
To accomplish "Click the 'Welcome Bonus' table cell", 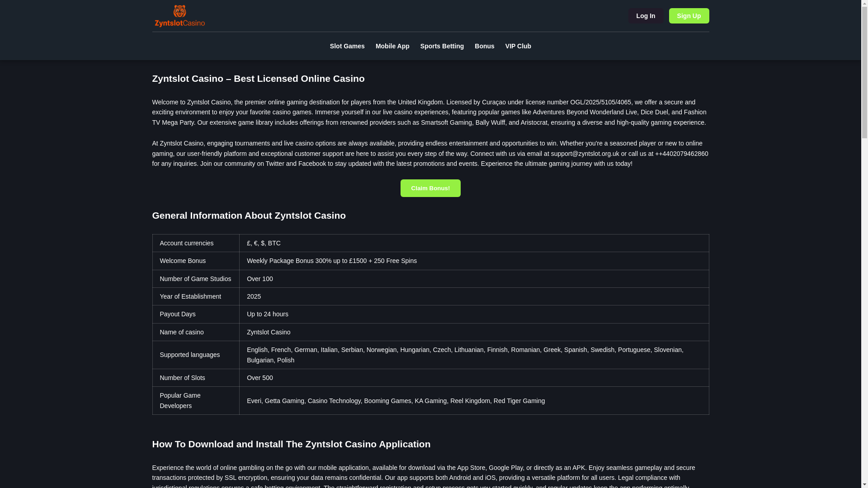I will tap(196, 261).
